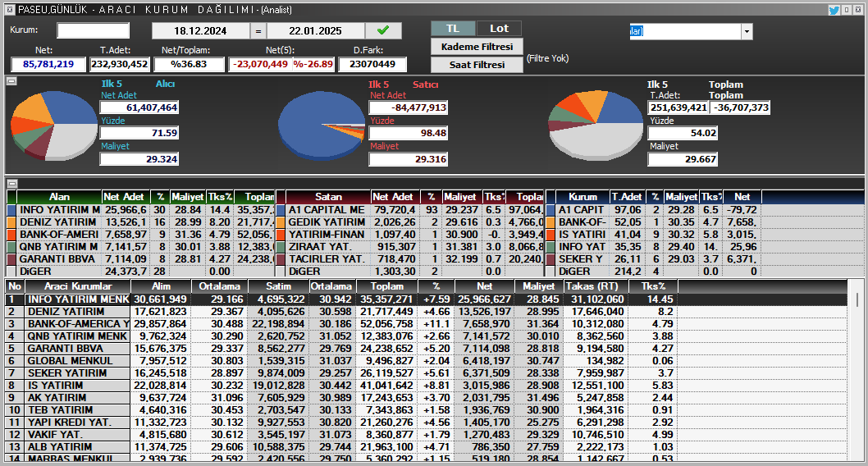Sort by the Alan column header
The width and height of the screenshot is (868, 466).
coord(59,197)
